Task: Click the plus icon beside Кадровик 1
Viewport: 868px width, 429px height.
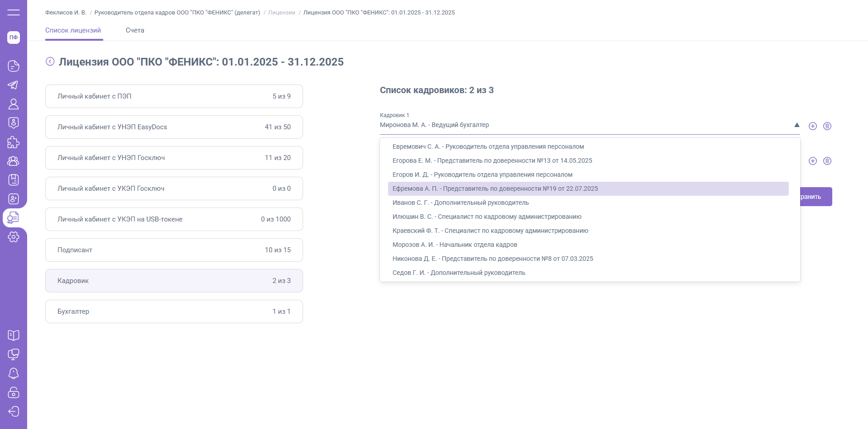Action: [813, 126]
